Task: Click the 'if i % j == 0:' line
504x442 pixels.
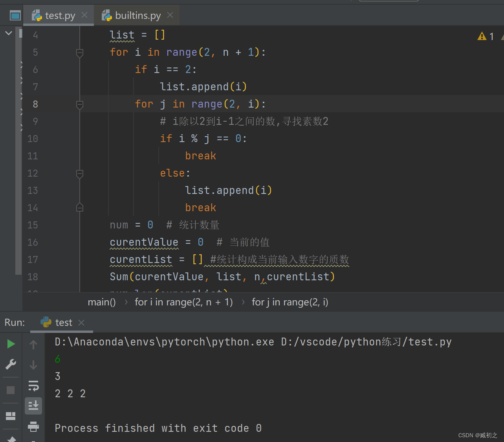Action: click(203, 139)
